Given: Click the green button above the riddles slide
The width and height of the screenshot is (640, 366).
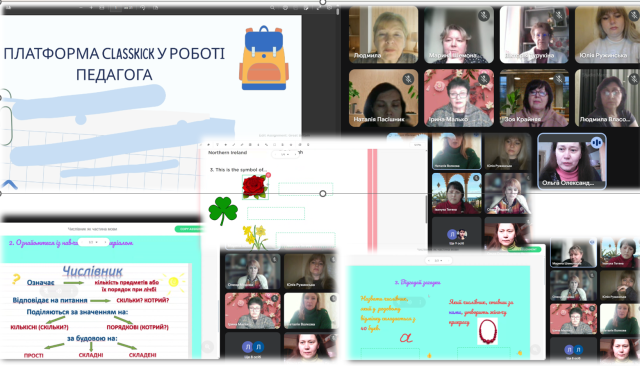Looking at the screenshot, I should coord(524,248).
